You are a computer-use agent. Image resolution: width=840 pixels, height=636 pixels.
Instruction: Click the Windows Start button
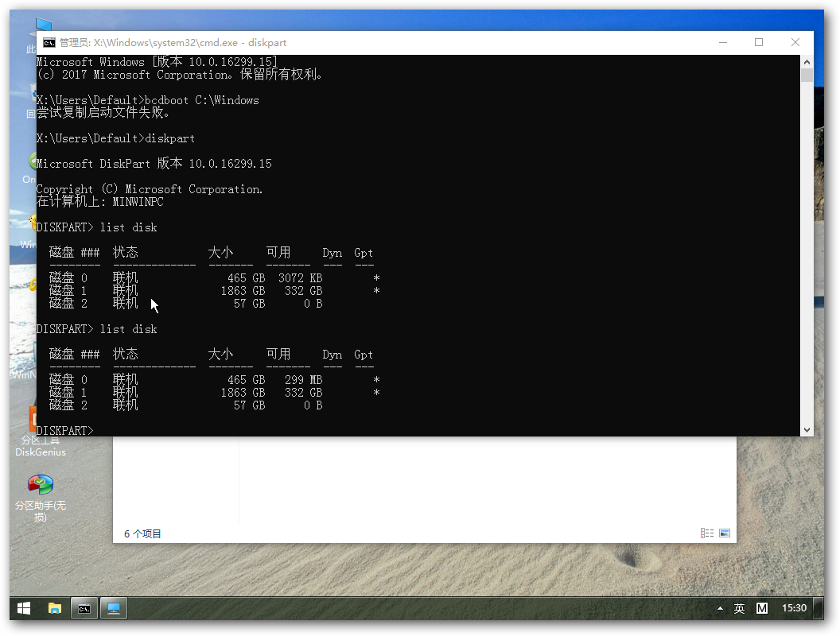(24, 608)
